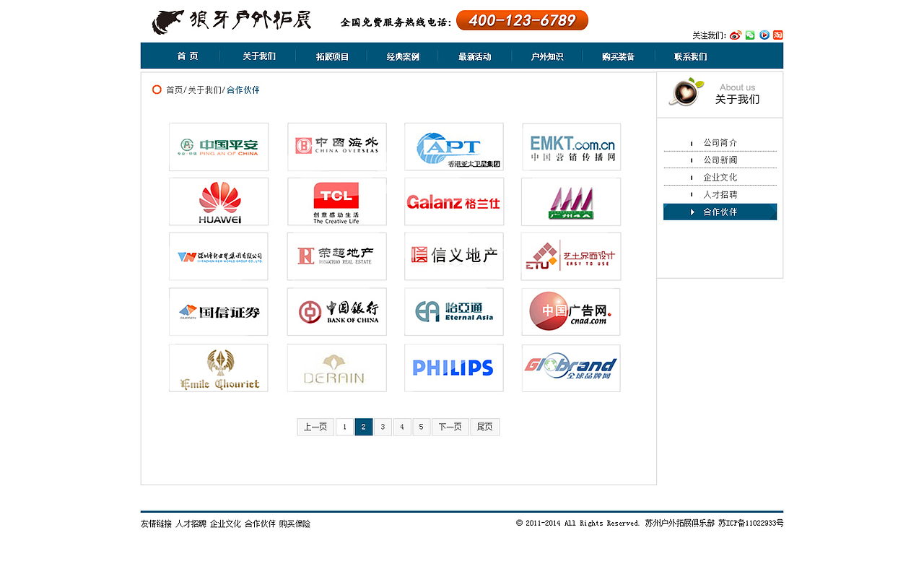Open the 拓展项目 menu item

pyautogui.click(x=332, y=56)
